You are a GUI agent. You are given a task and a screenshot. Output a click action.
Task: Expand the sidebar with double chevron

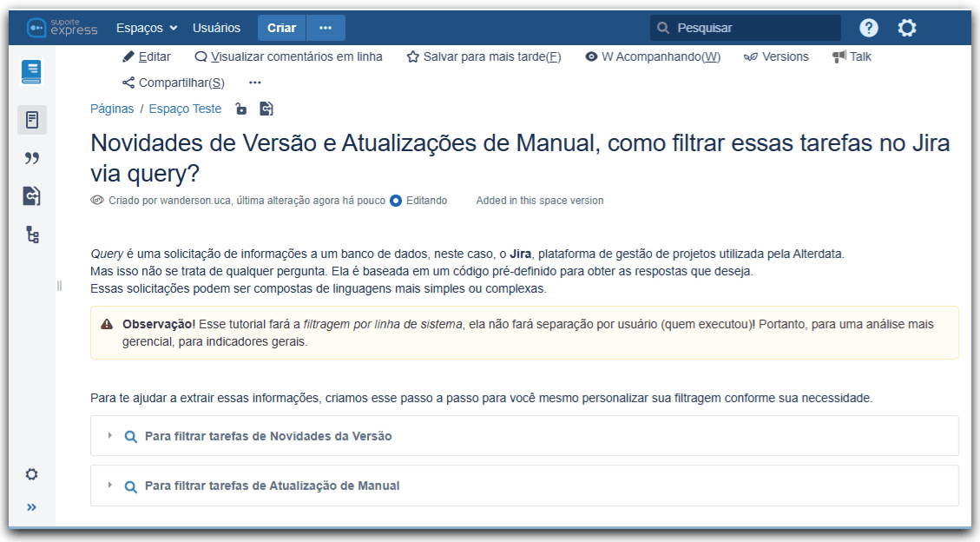(x=32, y=507)
